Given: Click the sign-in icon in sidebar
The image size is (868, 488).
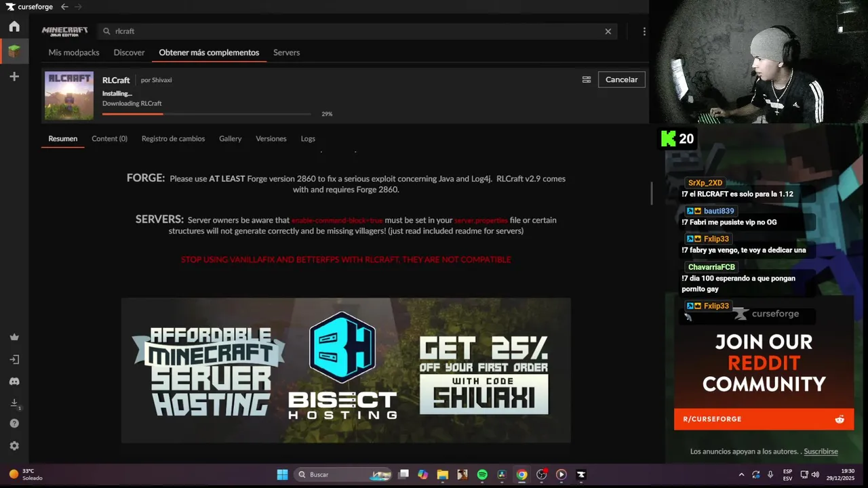Looking at the screenshot, I should 14,359.
